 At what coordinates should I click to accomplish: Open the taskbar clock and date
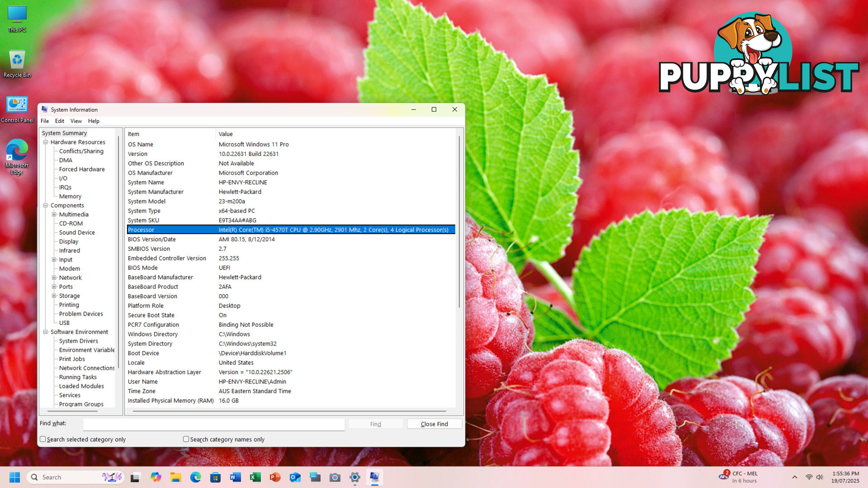845,477
